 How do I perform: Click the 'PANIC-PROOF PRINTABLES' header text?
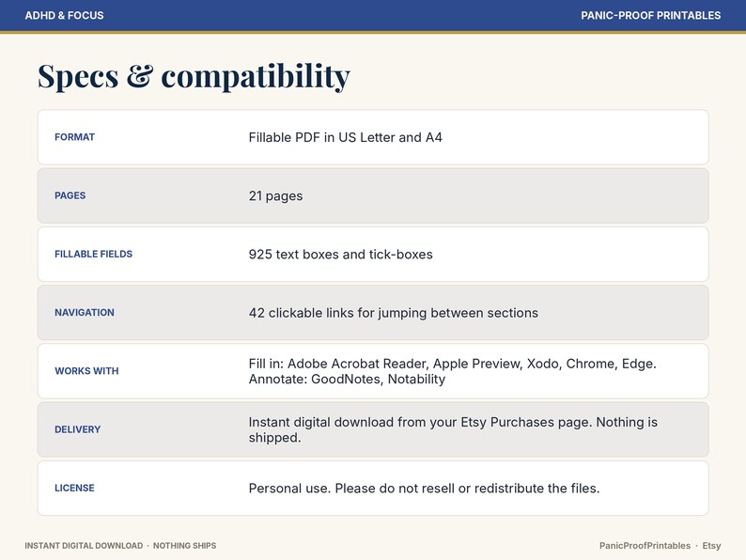coord(650,15)
